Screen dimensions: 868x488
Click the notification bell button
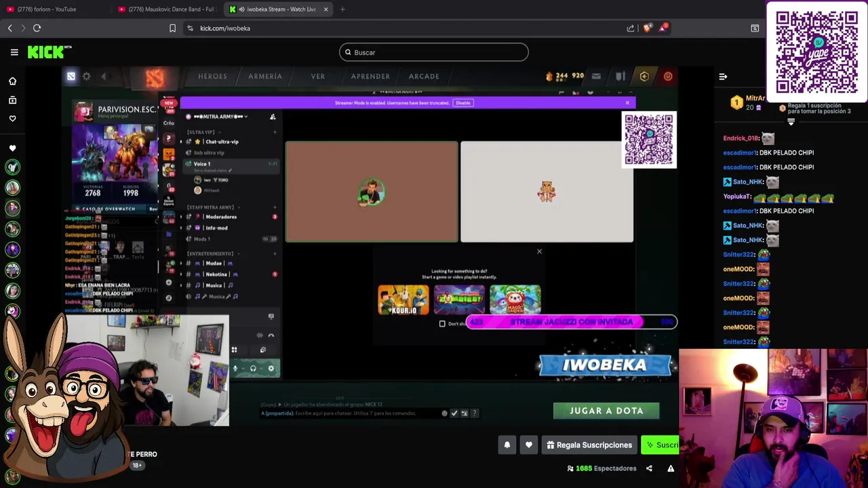click(507, 445)
